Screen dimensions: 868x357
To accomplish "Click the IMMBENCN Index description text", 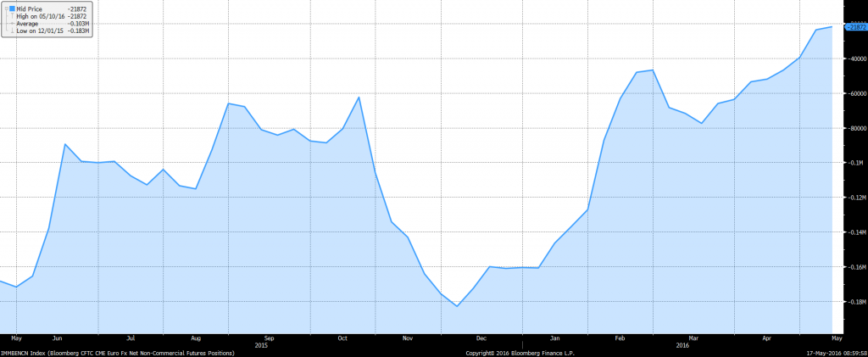I will point(117,353).
